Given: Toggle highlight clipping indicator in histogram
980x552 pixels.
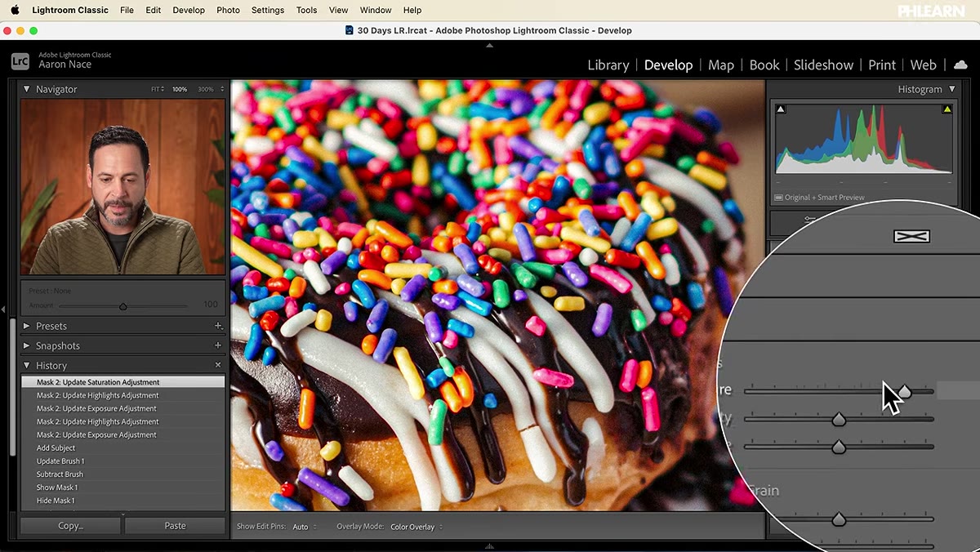Looking at the screenshot, I should tap(947, 109).
